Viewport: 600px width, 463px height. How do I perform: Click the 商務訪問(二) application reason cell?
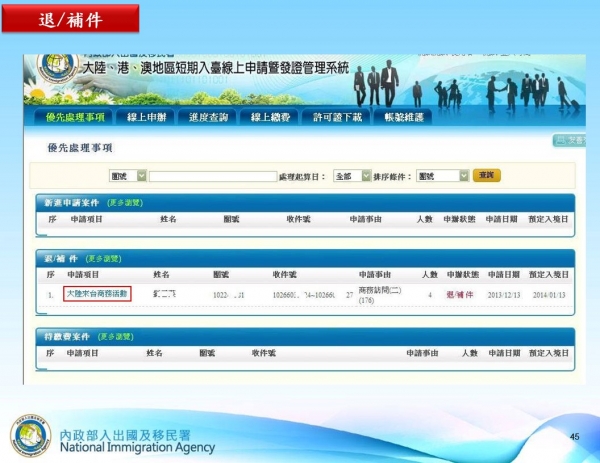tap(378, 289)
